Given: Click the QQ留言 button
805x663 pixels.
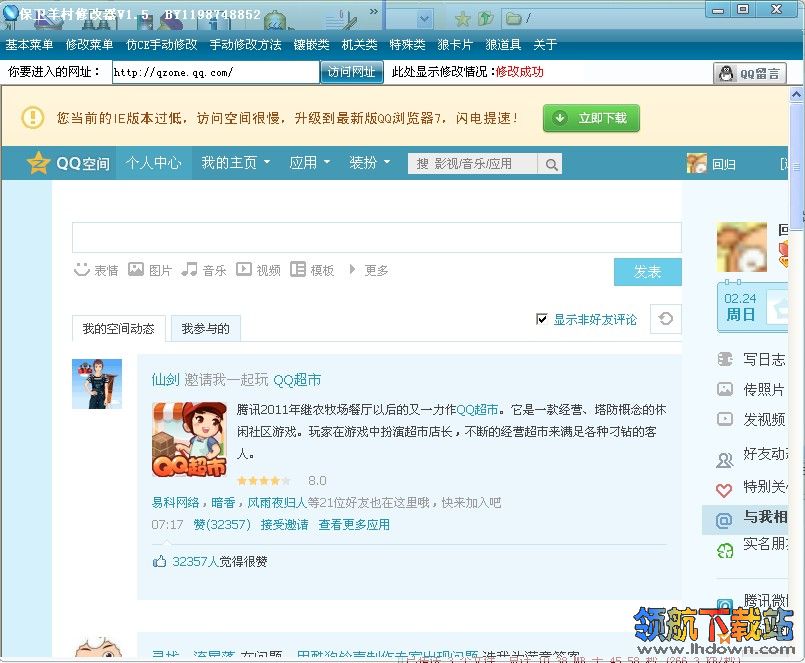Looking at the screenshot, I should (750, 73).
